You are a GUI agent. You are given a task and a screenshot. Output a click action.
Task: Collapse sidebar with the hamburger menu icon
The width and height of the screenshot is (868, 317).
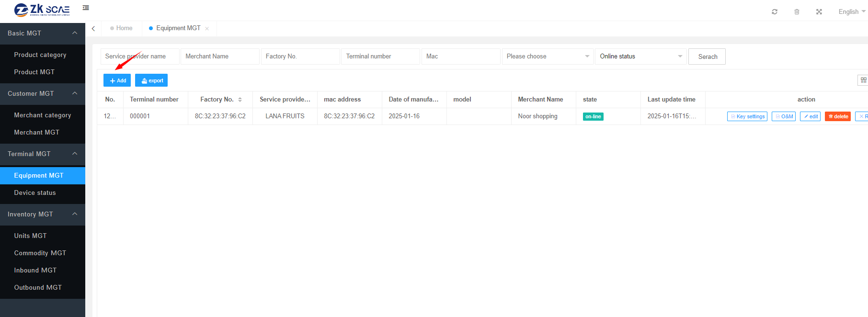pyautogui.click(x=86, y=8)
